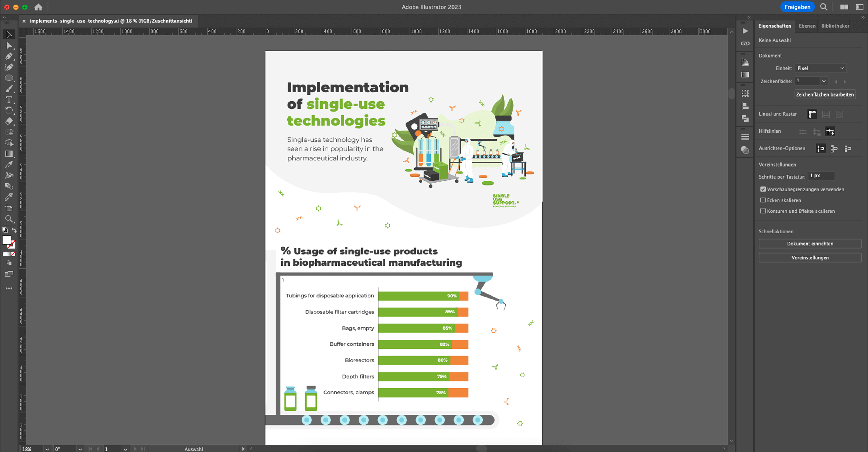Enable Konturen und Effekte skalieren
Viewport: 868px width, 452px height.
(763, 211)
